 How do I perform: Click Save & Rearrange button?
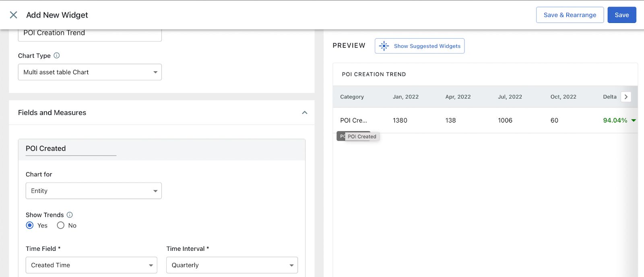point(570,15)
